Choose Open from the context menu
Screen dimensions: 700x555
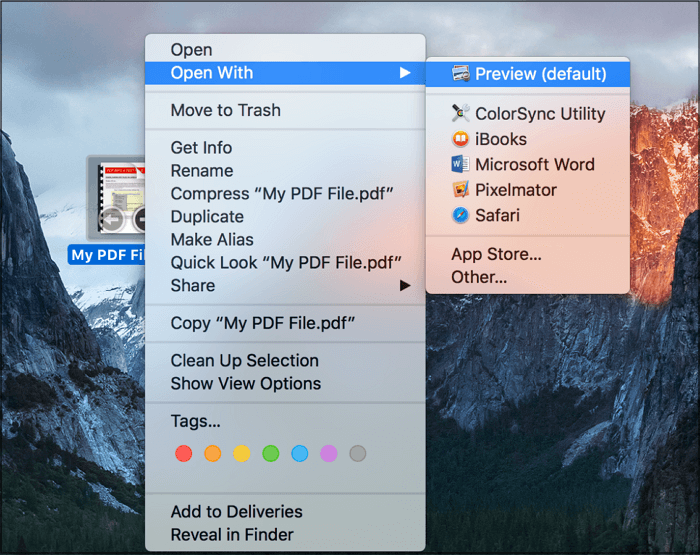pyautogui.click(x=285, y=50)
